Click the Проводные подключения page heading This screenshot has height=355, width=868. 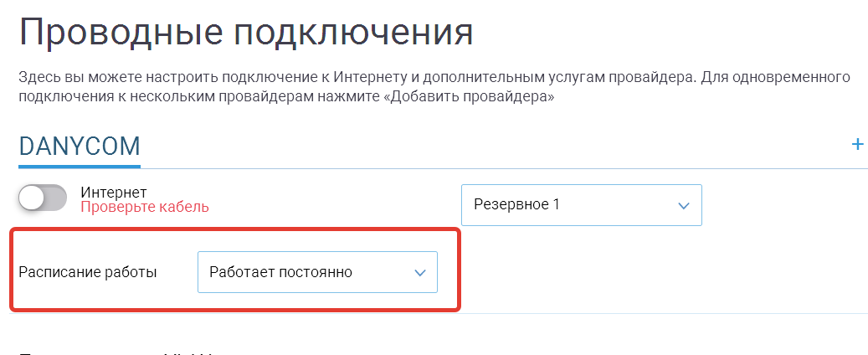(x=246, y=32)
